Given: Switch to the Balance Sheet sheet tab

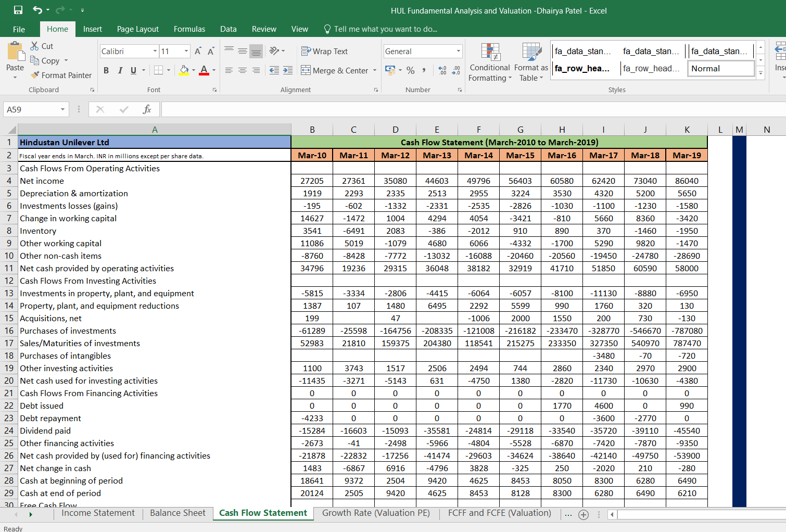Looking at the screenshot, I should (x=178, y=513).
